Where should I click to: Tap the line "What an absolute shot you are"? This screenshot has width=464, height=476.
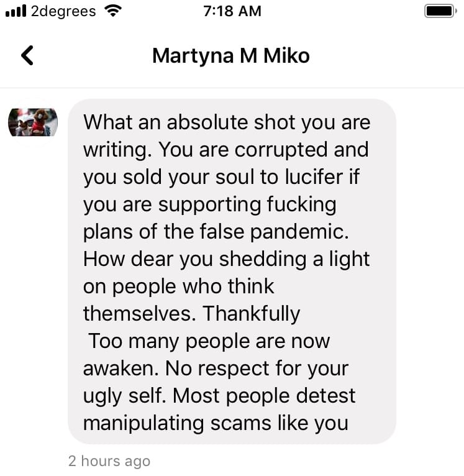click(x=227, y=122)
